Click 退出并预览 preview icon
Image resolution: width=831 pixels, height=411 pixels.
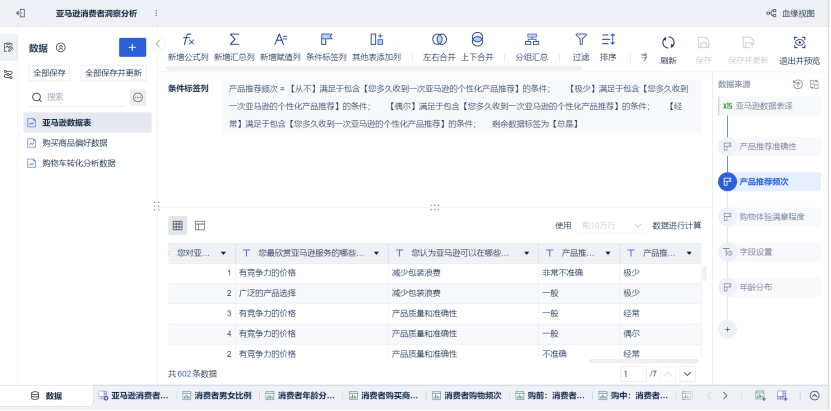(x=799, y=42)
